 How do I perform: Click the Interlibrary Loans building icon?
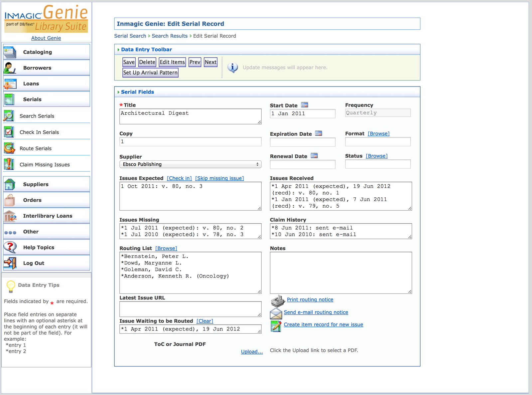tap(10, 216)
